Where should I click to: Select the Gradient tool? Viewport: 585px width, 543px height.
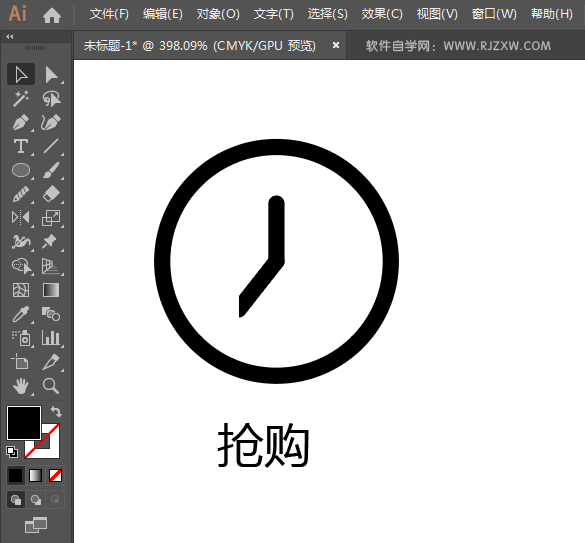(51, 290)
